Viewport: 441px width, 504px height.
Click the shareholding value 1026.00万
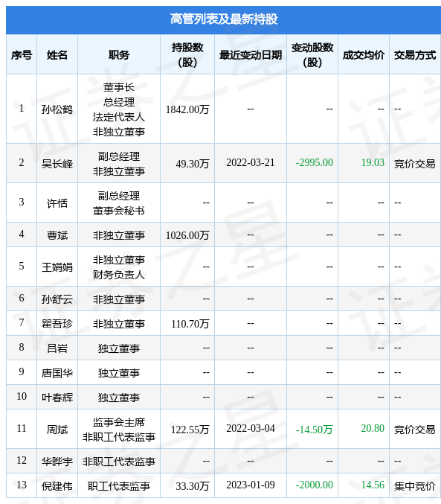click(x=187, y=235)
